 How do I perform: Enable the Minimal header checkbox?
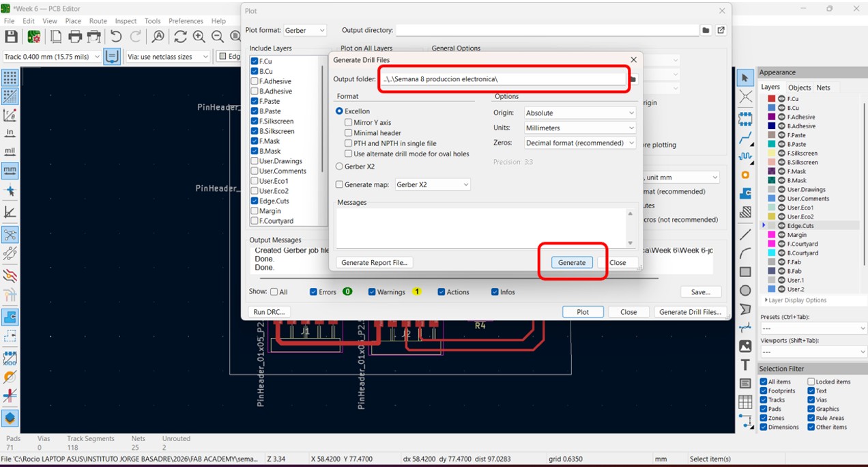pos(349,132)
